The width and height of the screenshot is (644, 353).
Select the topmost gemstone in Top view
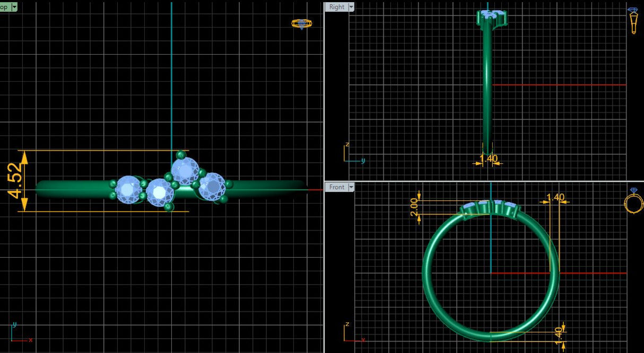point(185,171)
